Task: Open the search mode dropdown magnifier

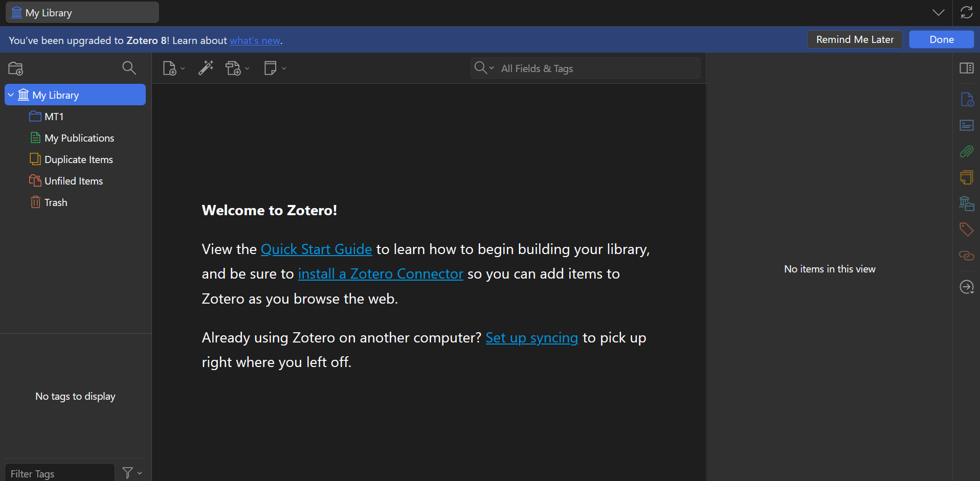Action: coord(484,68)
